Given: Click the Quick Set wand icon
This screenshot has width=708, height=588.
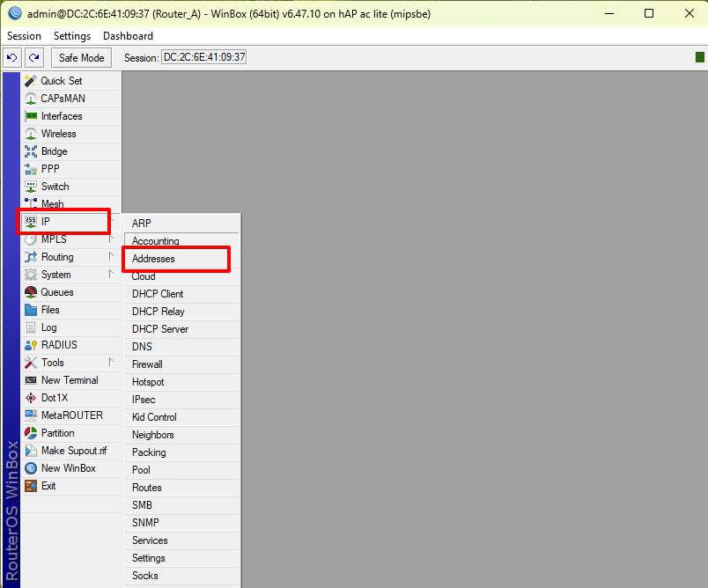Looking at the screenshot, I should click(31, 81).
